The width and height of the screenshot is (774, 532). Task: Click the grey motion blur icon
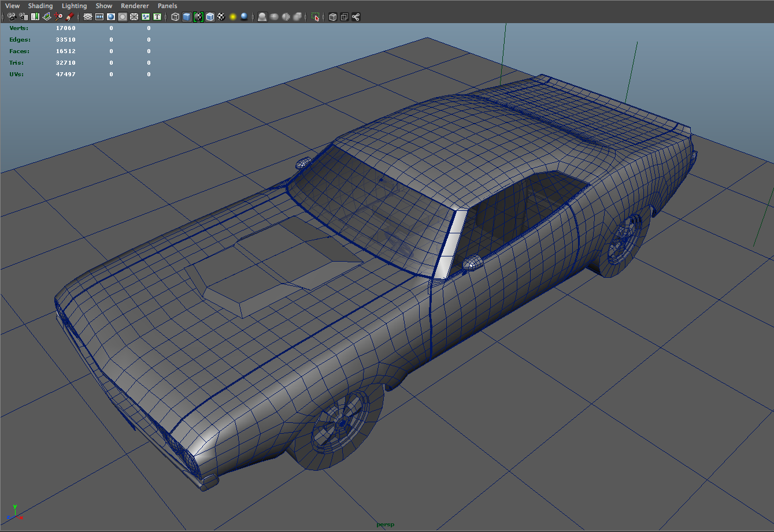coord(286,17)
